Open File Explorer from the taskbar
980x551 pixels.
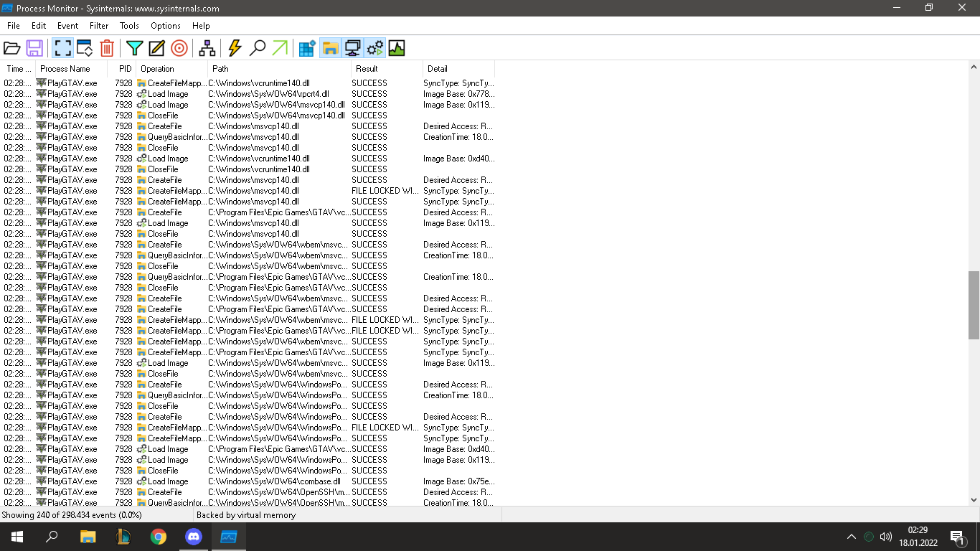[88, 537]
